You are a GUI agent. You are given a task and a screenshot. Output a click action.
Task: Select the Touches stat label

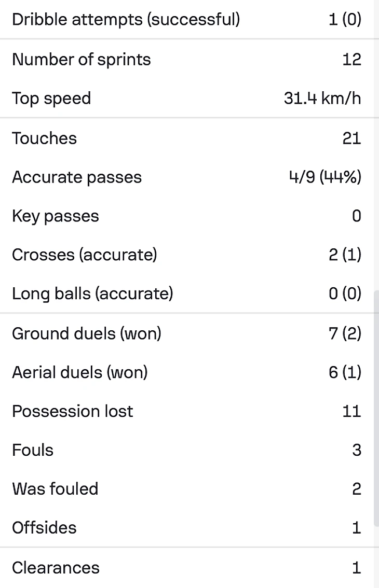pos(44,138)
